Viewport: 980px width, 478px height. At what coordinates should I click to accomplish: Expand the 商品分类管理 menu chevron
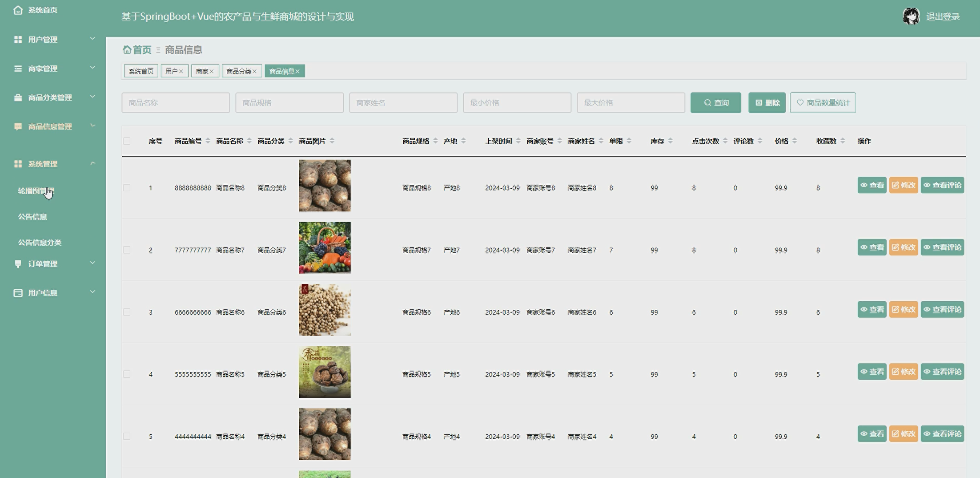coord(92,97)
